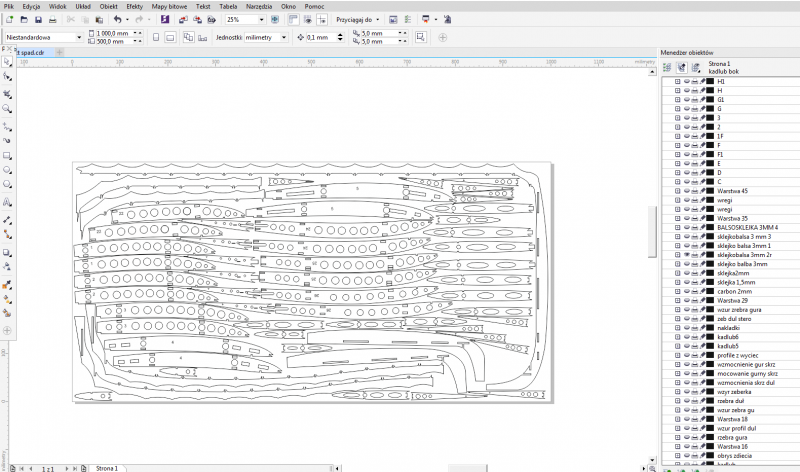Image resolution: width=800 pixels, height=472 pixels.
Task: Select the Connector tool
Action: [x=7, y=234]
